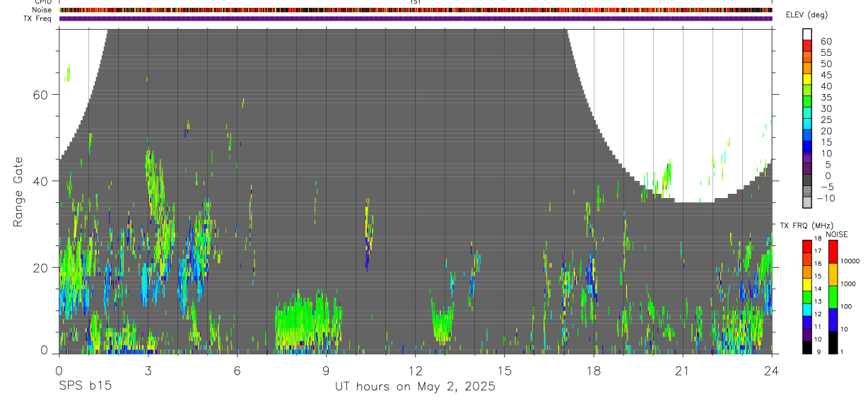Click the purple TX Freq strip above plot
The image size is (868, 401).
(416, 18)
